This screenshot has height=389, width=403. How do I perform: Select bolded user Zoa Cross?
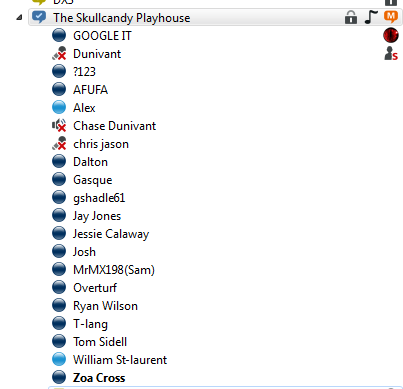(x=99, y=378)
